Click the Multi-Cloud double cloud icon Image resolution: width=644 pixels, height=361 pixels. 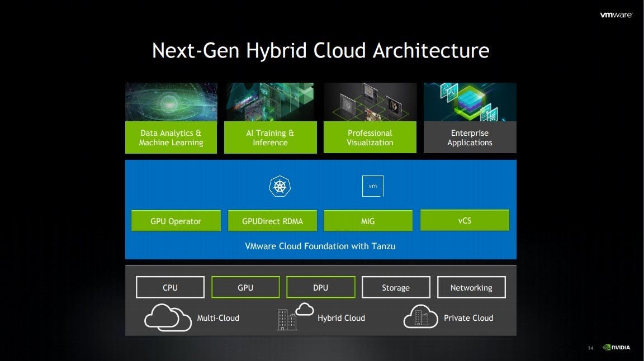coord(168,317)
